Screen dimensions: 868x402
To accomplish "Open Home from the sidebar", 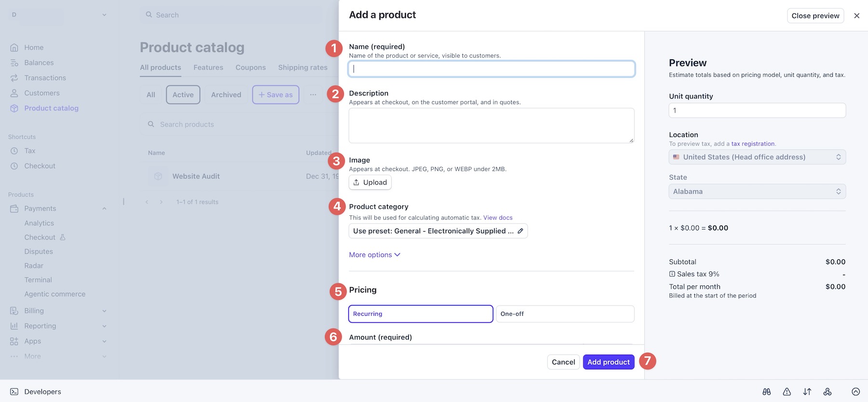I will tap(34, 47).
